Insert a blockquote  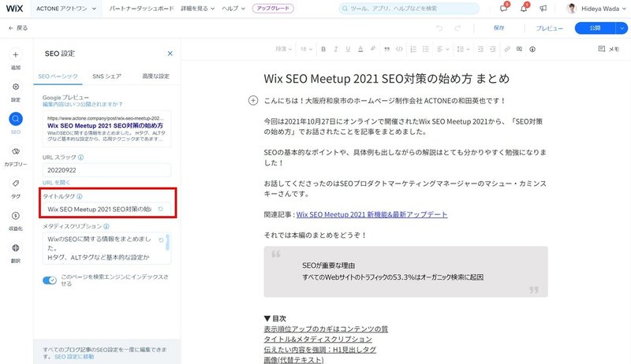click(x=386, y=49)
